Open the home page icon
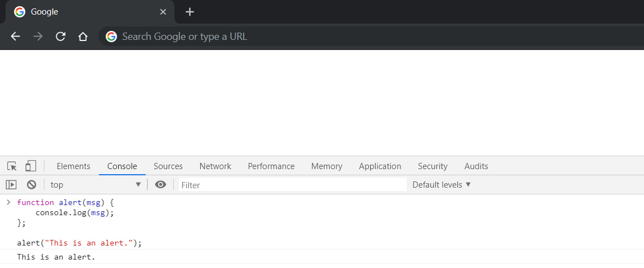 [x=83, y=37]
